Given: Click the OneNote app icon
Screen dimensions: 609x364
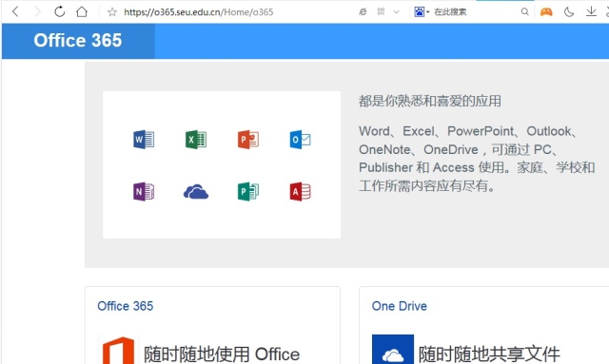Looking at the screenshot, I should point(144,191).
